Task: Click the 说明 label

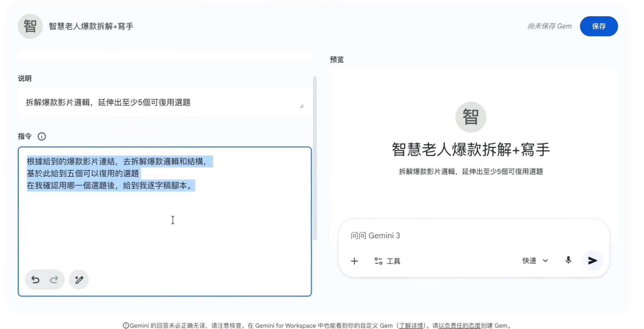Action: tap(25, 78)
